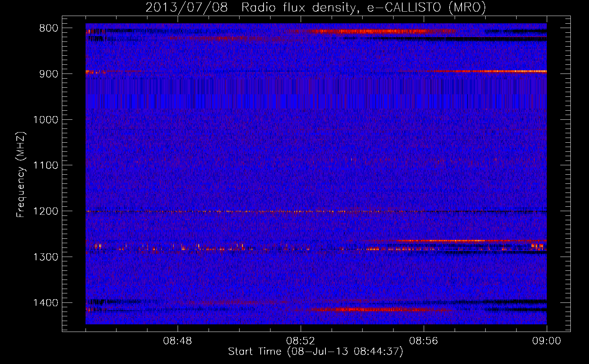Viewport: 589px width, 364px height.
Task: Click the 1200 frequency tick label
Action: 46,211
